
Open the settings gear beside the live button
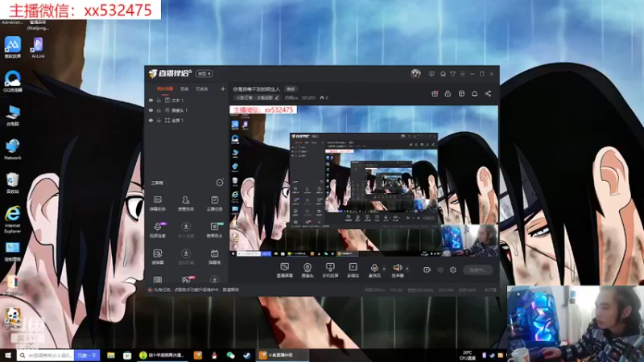point(453,269)
